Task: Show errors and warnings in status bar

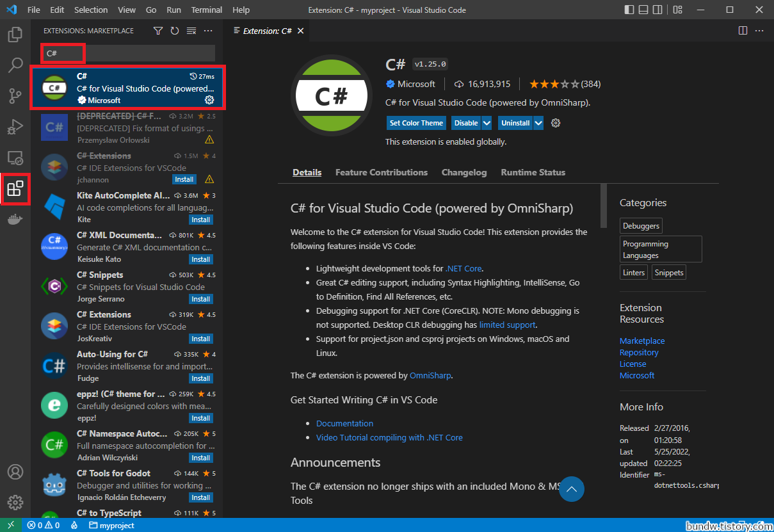Action: coord(44,525)
